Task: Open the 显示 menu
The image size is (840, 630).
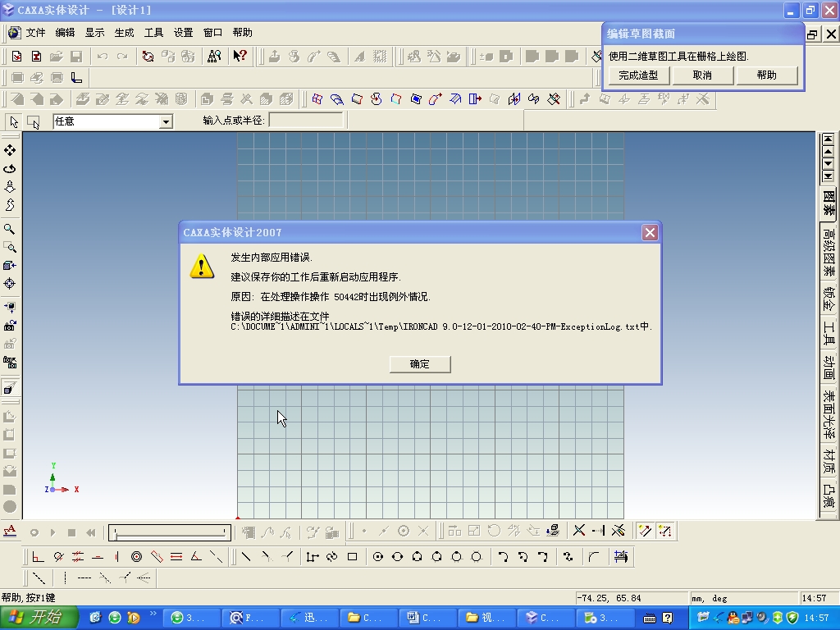Action: click(94, 33)
